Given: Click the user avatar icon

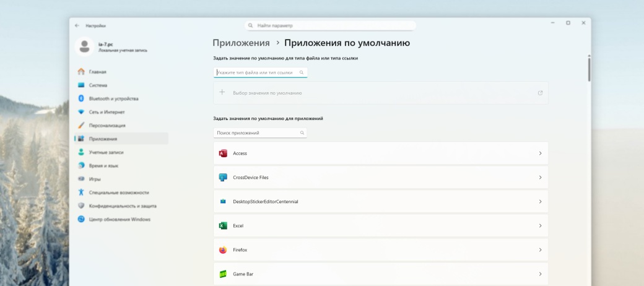Looking at the screenshot, I should pos(85,47).
